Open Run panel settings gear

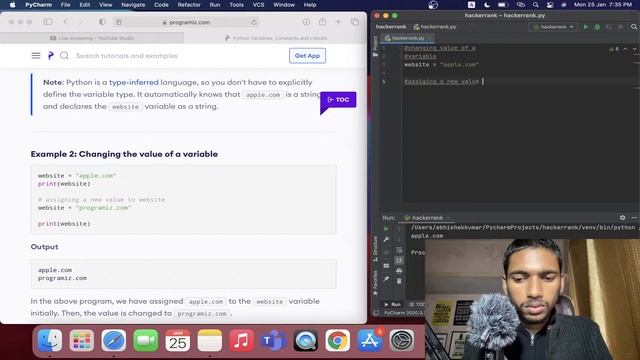pyautogui.click(x=622, y=218)
